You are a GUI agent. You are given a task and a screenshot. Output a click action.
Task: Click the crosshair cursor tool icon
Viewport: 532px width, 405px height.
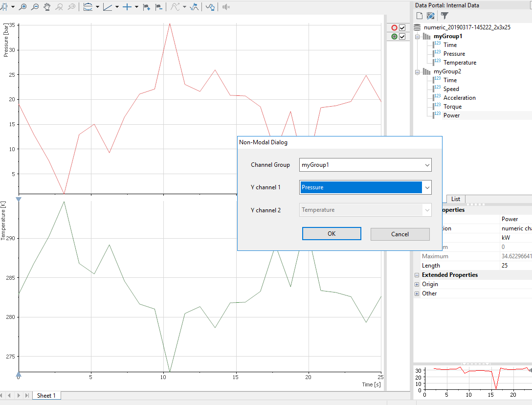pos(127,7)
